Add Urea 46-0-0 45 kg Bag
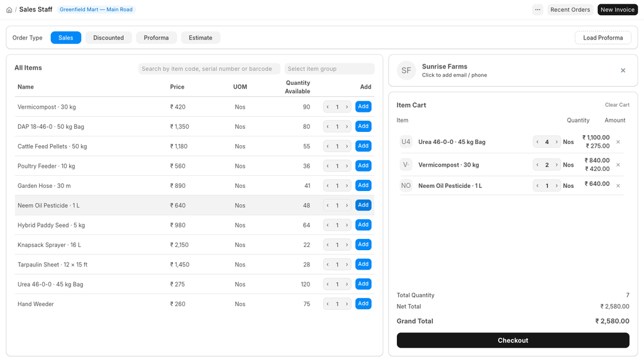The width and height of the screenshot is (644, 362). pyautogui.click(x=363, y=284)
